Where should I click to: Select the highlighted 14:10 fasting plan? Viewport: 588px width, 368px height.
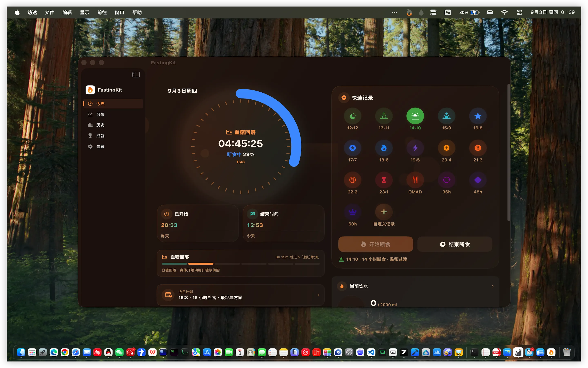coord(415,116)
